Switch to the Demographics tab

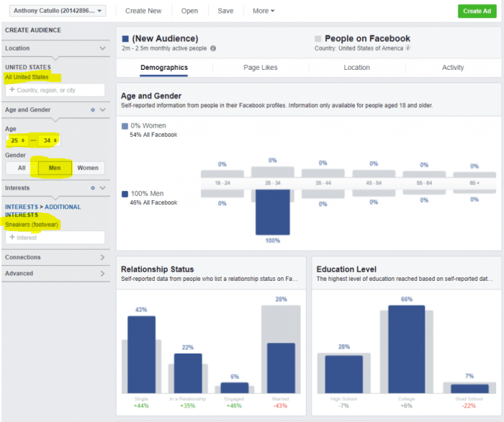[x=164, y=68]
